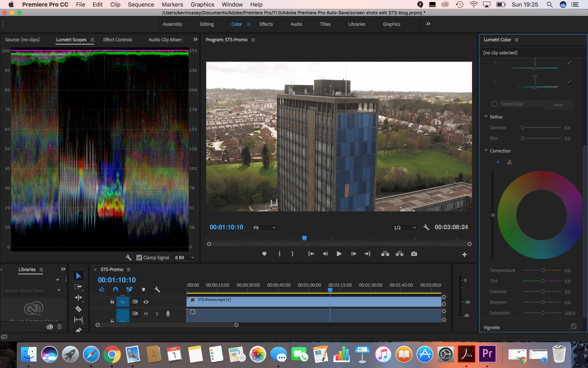
Task: Open the Sequence menu
Action: click(x=141, y=4)
